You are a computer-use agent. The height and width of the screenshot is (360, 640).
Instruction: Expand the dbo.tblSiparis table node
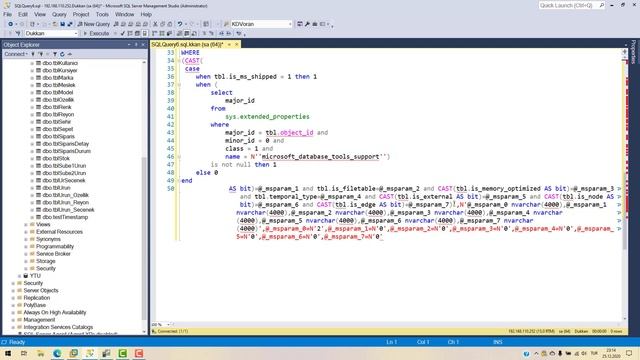32,137
